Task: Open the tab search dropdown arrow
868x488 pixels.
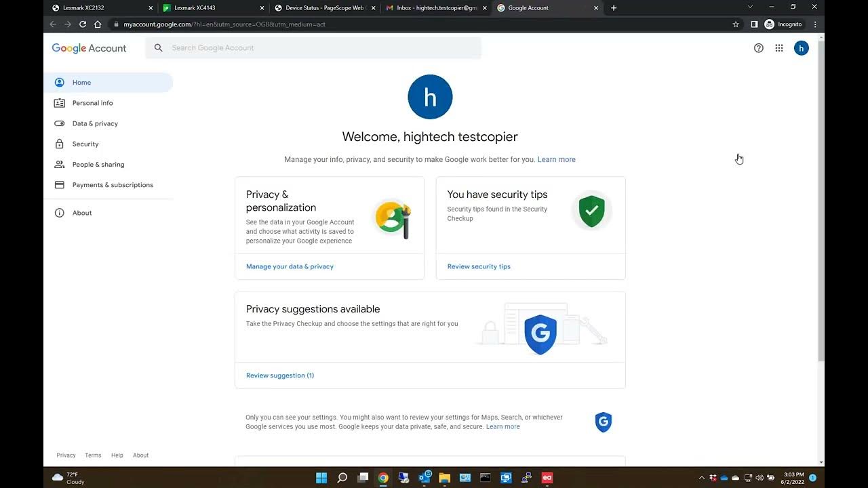Action: [750, 7]
